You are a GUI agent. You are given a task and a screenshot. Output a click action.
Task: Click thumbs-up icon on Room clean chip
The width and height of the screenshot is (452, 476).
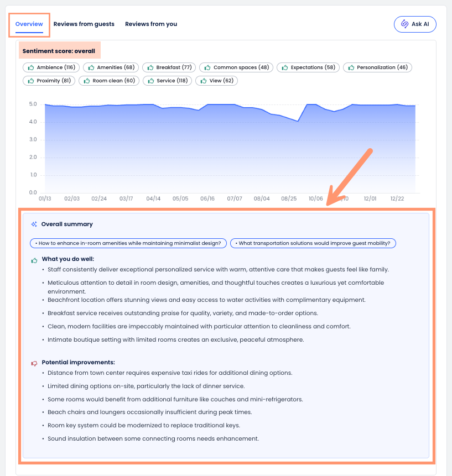pos(86,81)
